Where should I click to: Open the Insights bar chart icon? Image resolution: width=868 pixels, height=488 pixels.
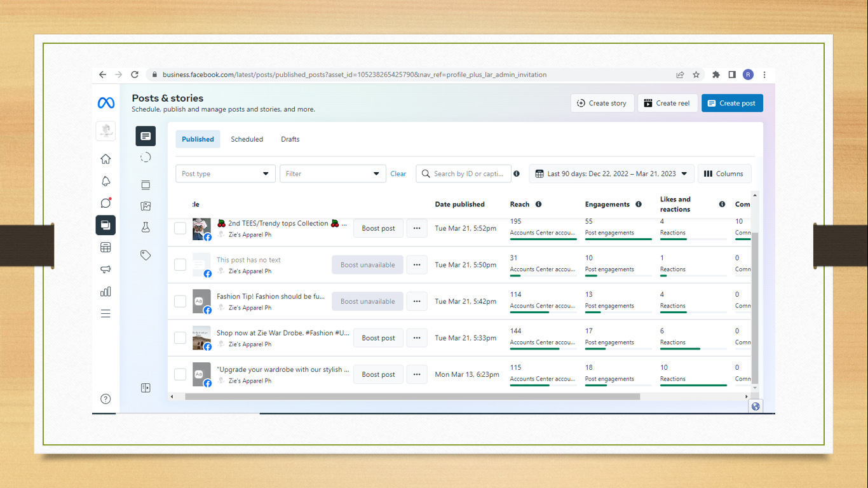(105, 292)
